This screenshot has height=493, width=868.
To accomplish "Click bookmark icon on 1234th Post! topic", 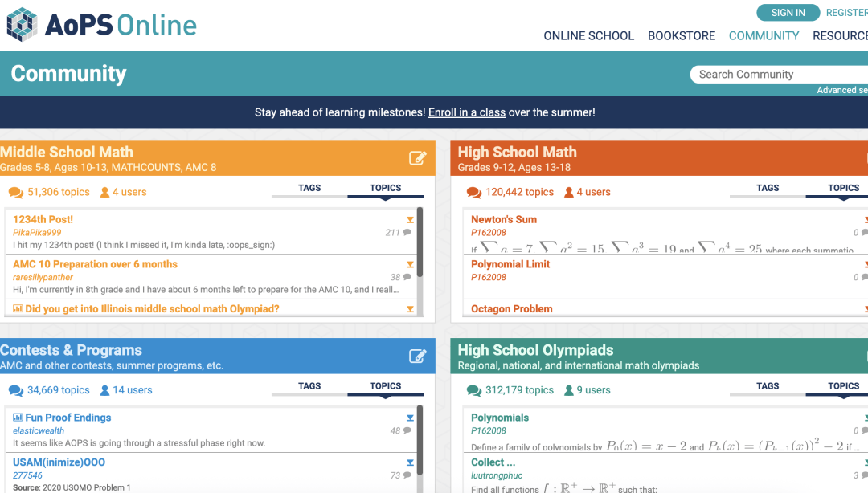I will tap(410, 220).
